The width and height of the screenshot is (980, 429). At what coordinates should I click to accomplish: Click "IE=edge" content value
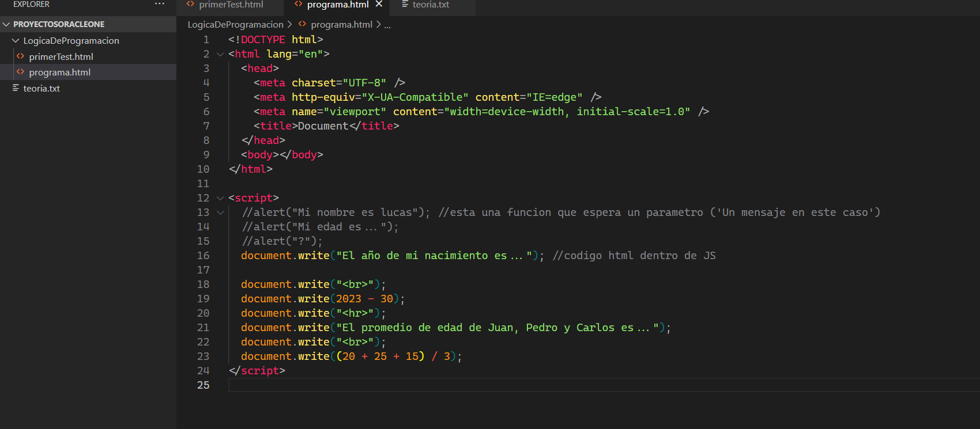(x=555, y=97)
